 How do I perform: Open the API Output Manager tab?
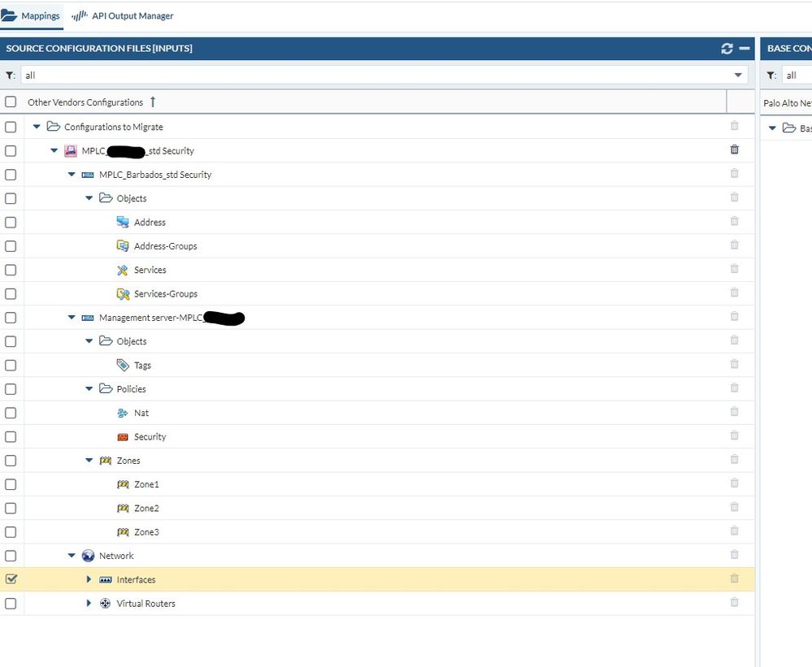pos(123,16)
